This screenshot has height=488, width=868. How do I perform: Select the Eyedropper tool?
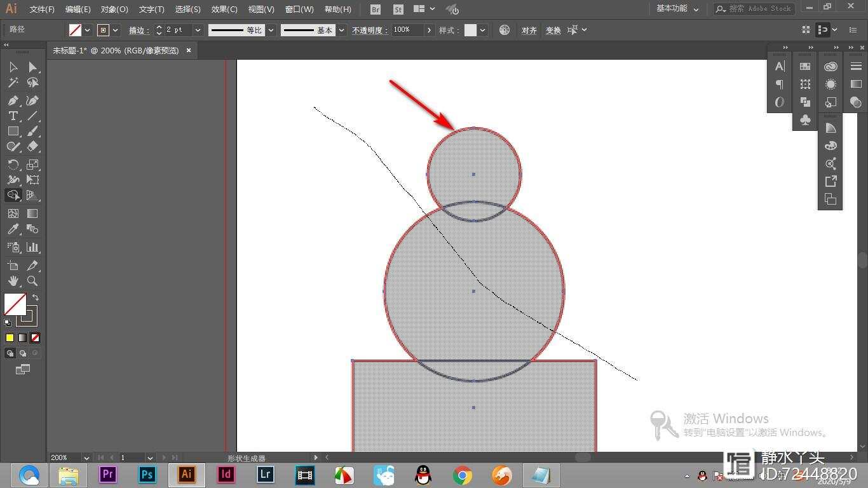(13, 229)
